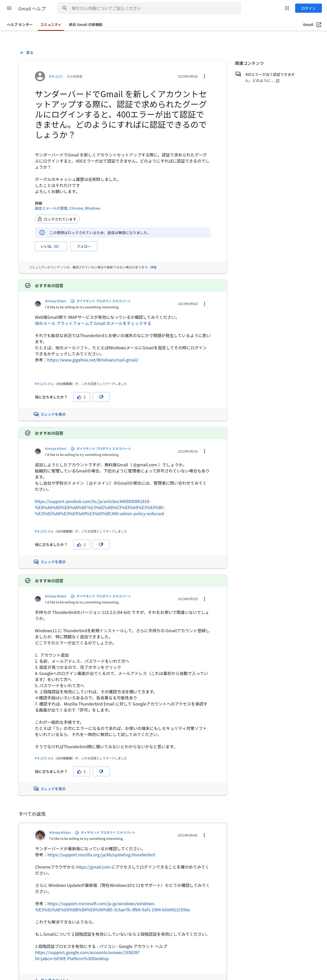327x980 pixels.
Task: Open support.google.com 2-step verification link
Action: (x=87, y=955)
